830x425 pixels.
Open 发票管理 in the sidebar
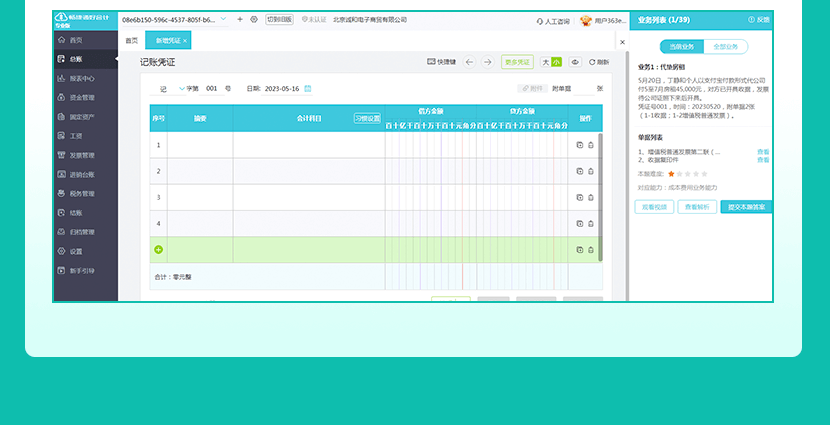(x=81, y=155)
